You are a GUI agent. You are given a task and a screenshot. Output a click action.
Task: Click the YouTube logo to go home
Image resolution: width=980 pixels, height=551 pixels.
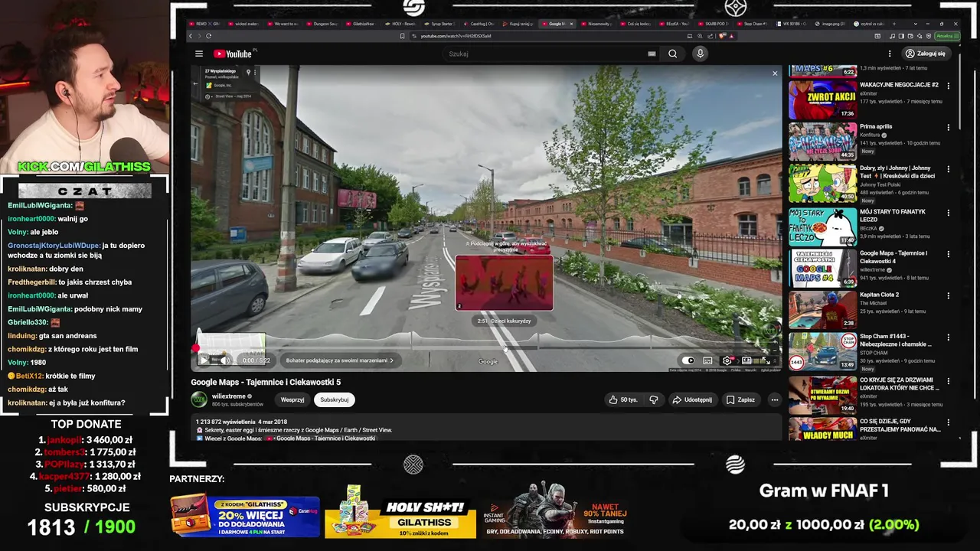(x=233, y=54)
